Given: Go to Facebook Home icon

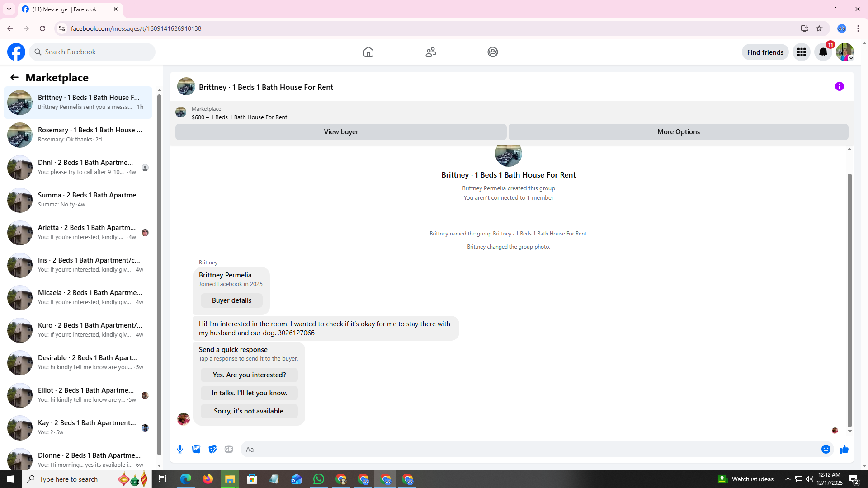Looking at the screenshot, I should click(x=368, y=52).
